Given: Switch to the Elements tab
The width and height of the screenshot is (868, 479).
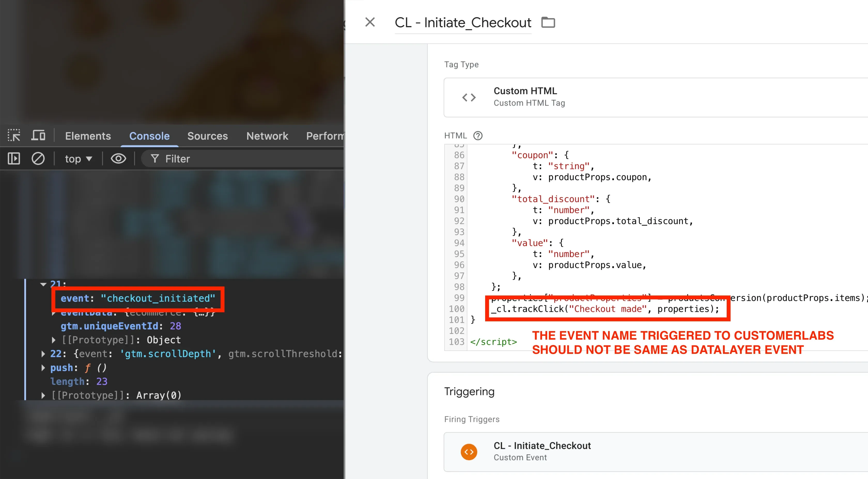Looking at the screenshot, I should 88,136.
